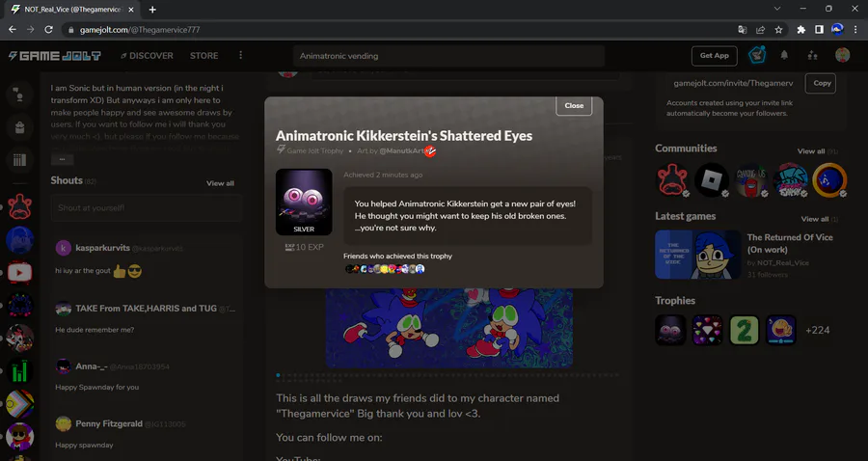Viewport: 868px width, 461px height.
Task: Open the pride flag community in sidebar
Action: click(19, 404)
